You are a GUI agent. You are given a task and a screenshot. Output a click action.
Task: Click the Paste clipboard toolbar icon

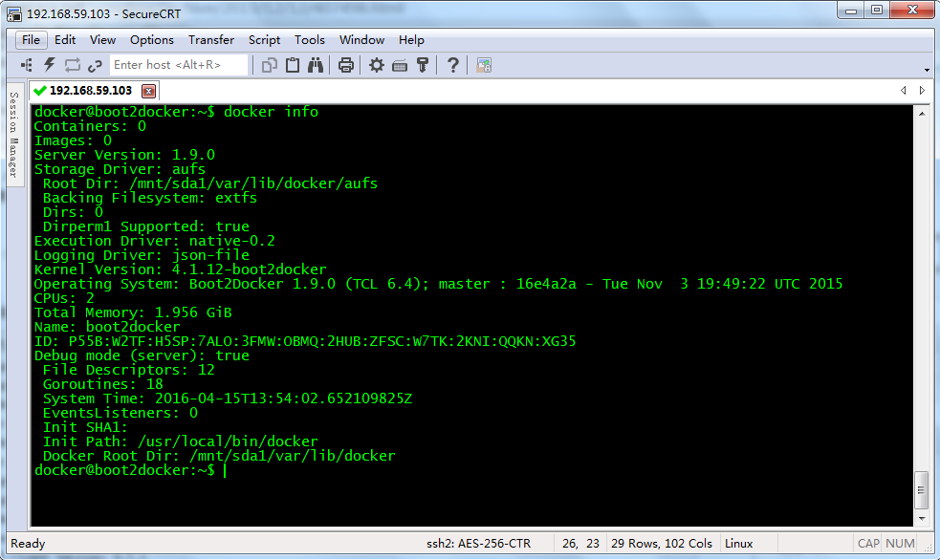293,65
